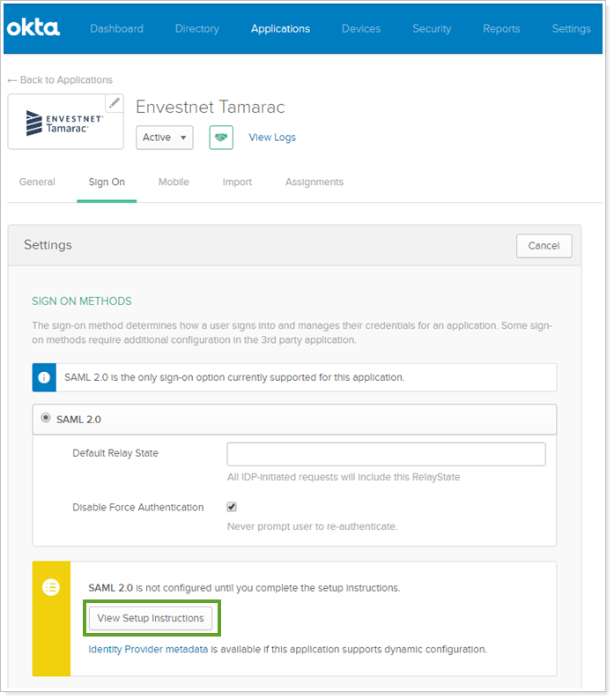Switch to the Assignments tab

click(314, 182)
